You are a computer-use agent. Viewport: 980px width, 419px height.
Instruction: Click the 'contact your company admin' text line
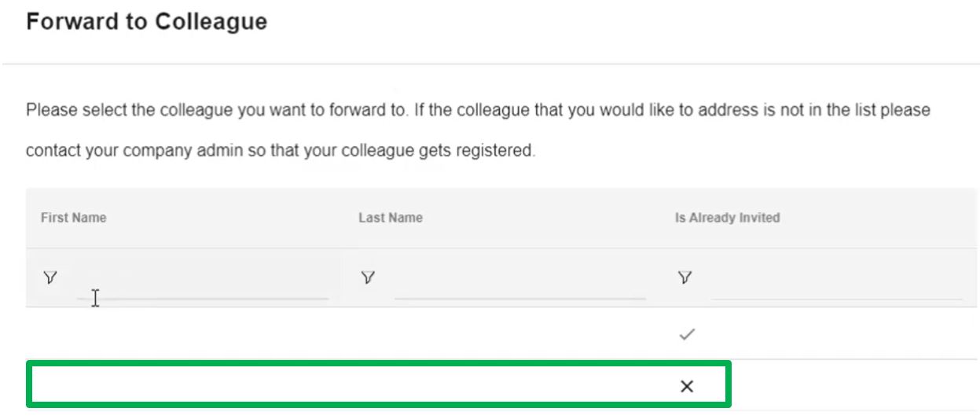tap(281, 151)
